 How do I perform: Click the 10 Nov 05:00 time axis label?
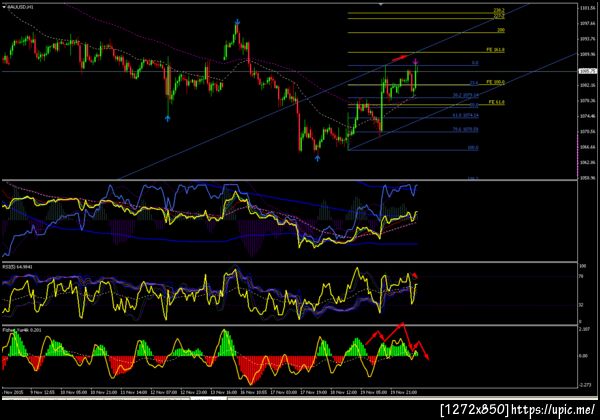tap(73, 392)
